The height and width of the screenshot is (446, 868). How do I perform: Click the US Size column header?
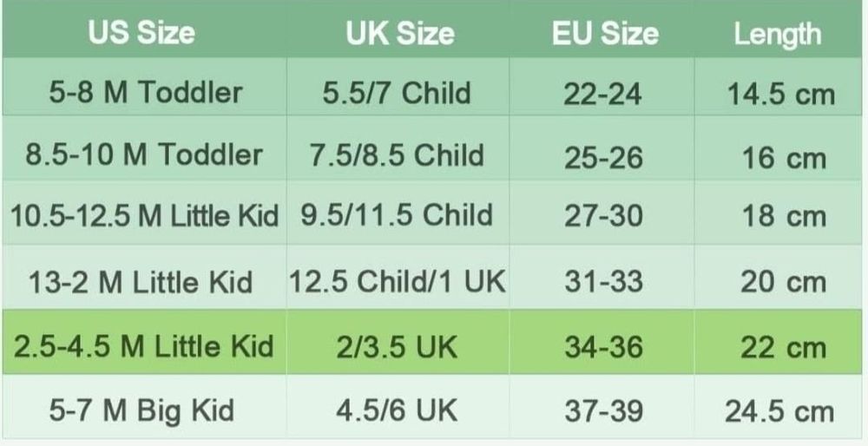point(141,33)
